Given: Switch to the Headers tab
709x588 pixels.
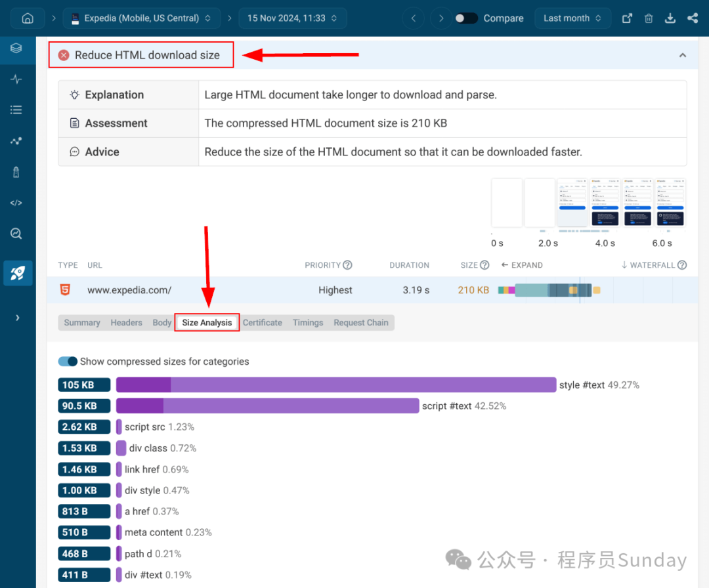Looking at the screenshot, I should pos(126,323).
